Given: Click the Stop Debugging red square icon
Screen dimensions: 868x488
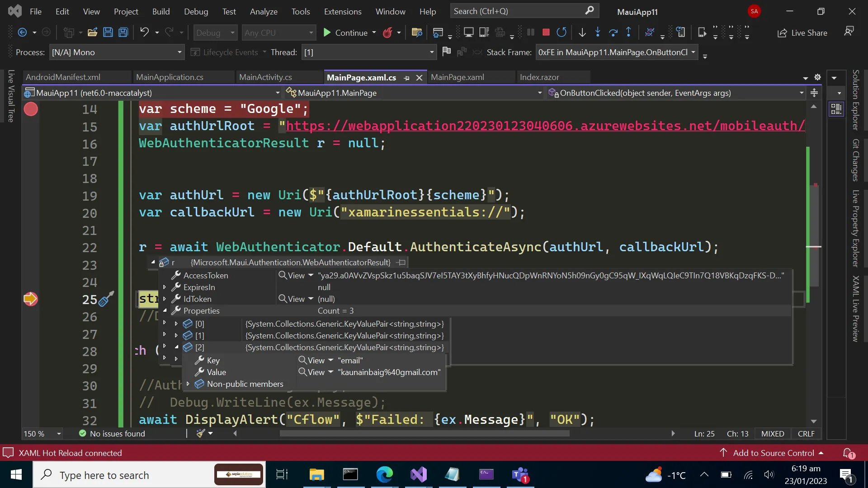Looking at the screenshot, I should pos(546,33).
